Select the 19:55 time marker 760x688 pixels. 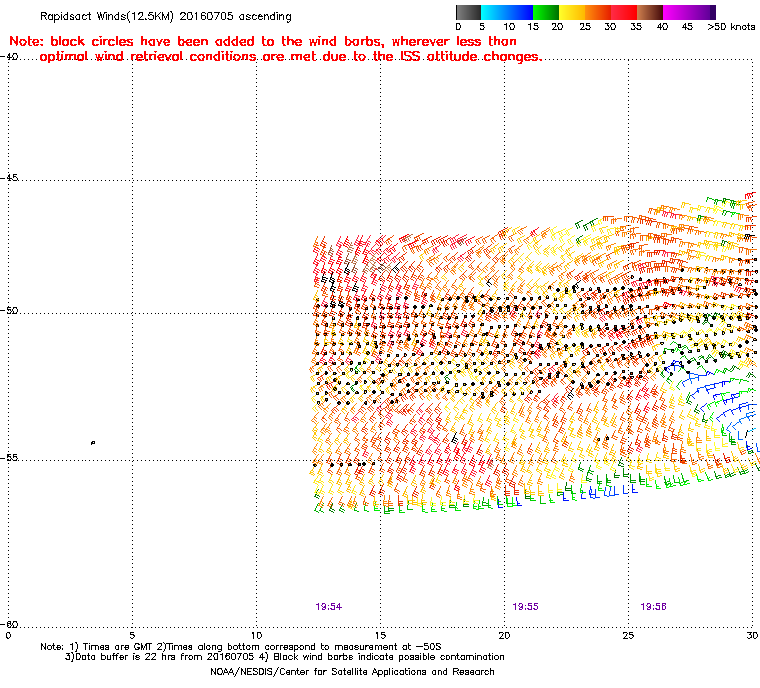tap(525, 607)
